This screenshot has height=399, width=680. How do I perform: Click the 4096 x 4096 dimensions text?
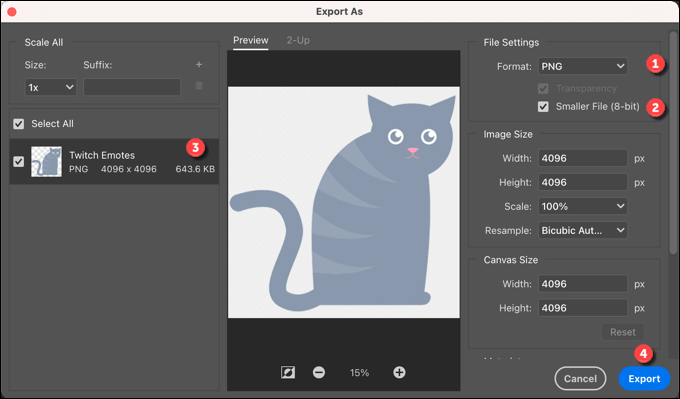129,169
